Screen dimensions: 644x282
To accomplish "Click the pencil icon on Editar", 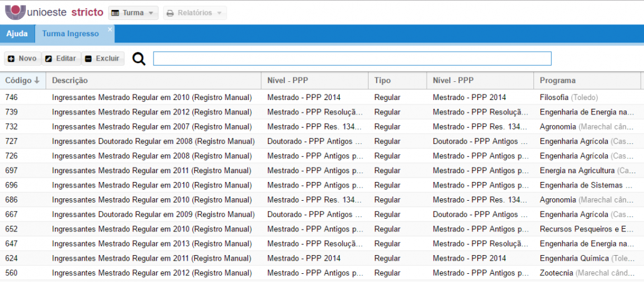I will pyautogui.click(x=49, y=59).
